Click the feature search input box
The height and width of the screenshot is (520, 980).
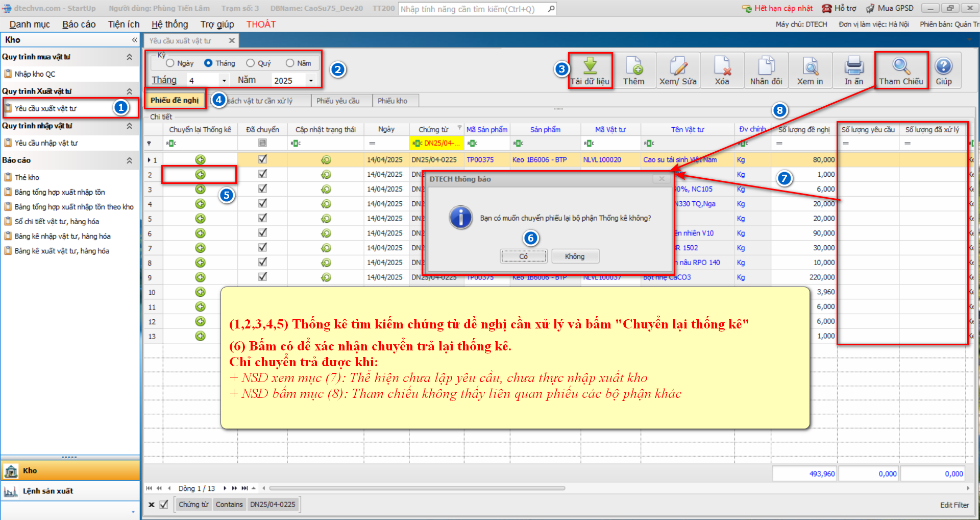click(x=472, y=9)
